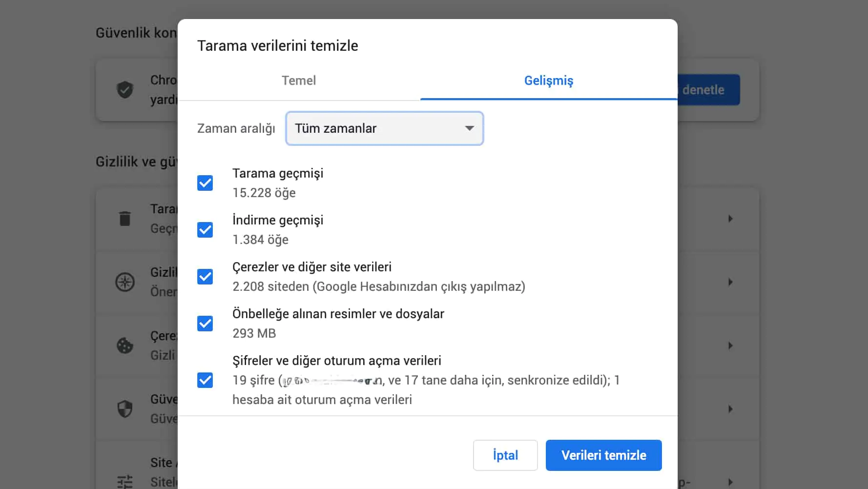Uncheck Çerezler ve diğer site verileri
Image resolution: width=868 pixels, height=489 pixels.
205,276
